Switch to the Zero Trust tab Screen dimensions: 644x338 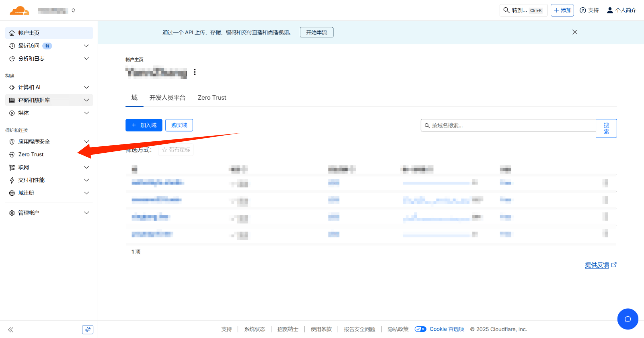(212, 98)
